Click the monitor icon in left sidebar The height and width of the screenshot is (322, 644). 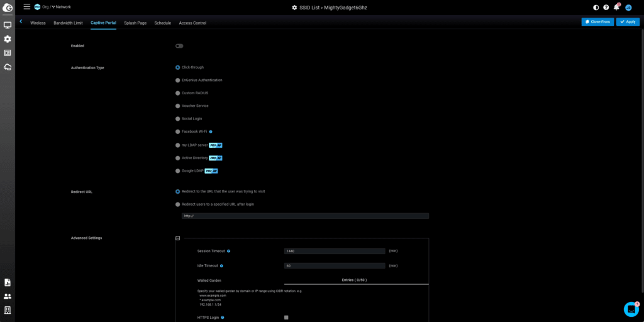[8, 25]
